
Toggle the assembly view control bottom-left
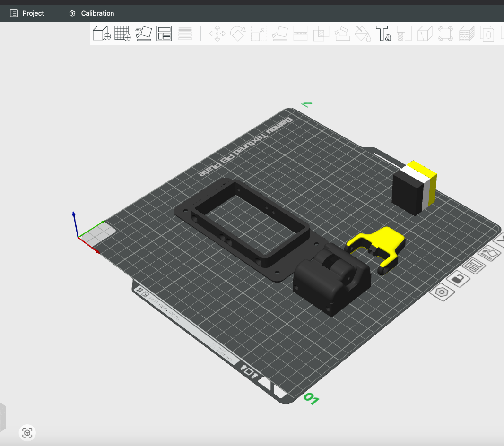pyautogui.click(x=27, y=432)
